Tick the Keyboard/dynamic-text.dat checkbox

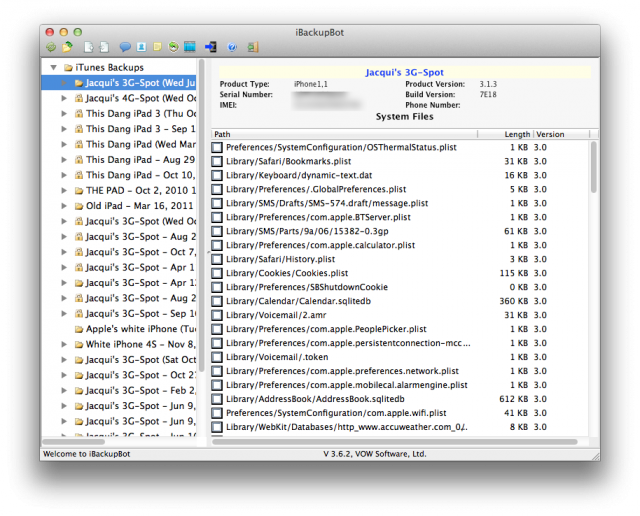click(x=217, y=175)
